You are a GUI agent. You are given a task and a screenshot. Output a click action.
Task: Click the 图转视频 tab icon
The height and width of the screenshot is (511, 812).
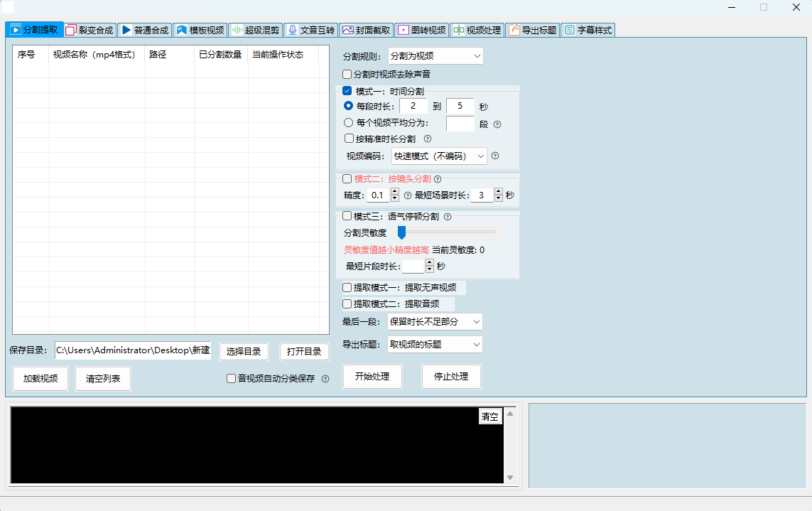coord(403,31)
